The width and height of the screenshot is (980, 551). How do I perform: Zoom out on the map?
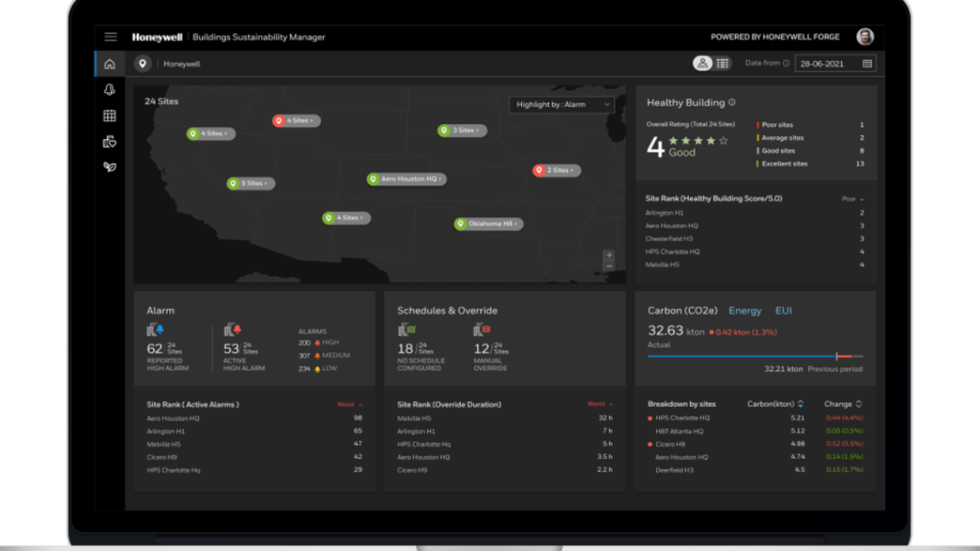[609, 266]
